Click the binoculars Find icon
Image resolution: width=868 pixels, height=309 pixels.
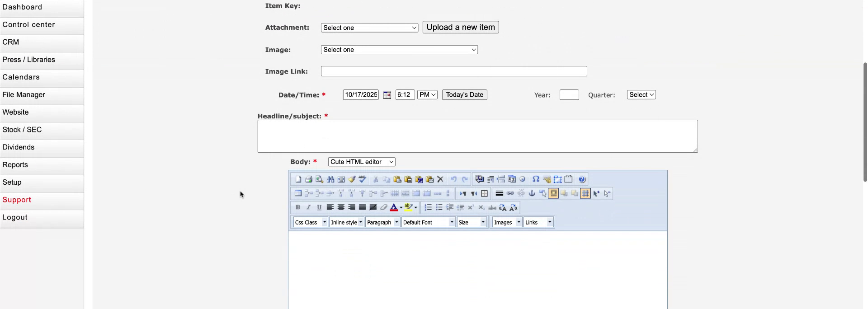point(330,179)
